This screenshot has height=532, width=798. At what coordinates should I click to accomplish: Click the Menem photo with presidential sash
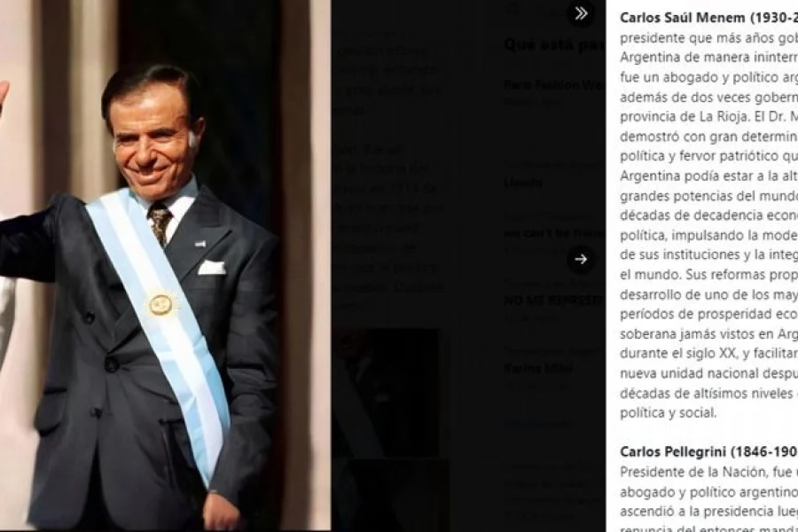[x=166, y=266]
